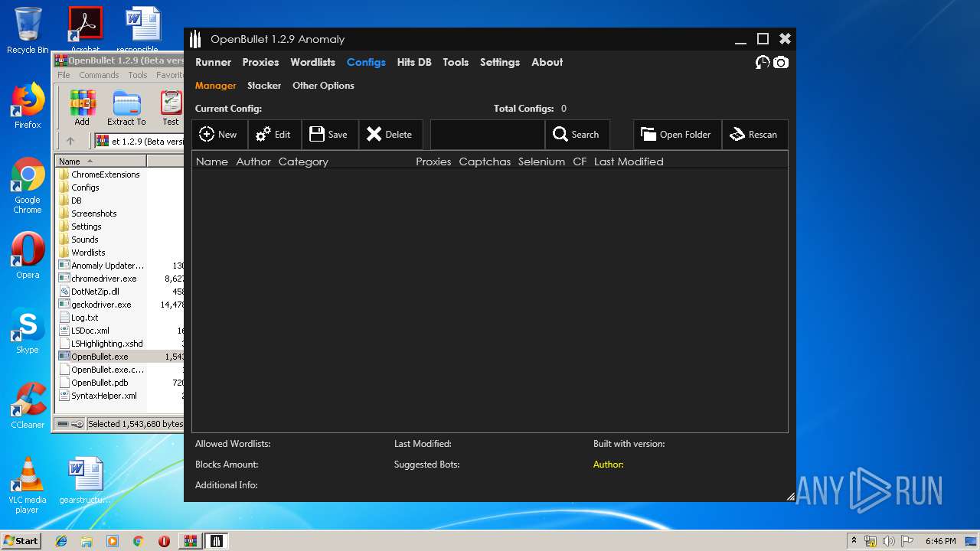Open the Hits DB tab
This screenshot has height=551, width=980.
(414, 62)
